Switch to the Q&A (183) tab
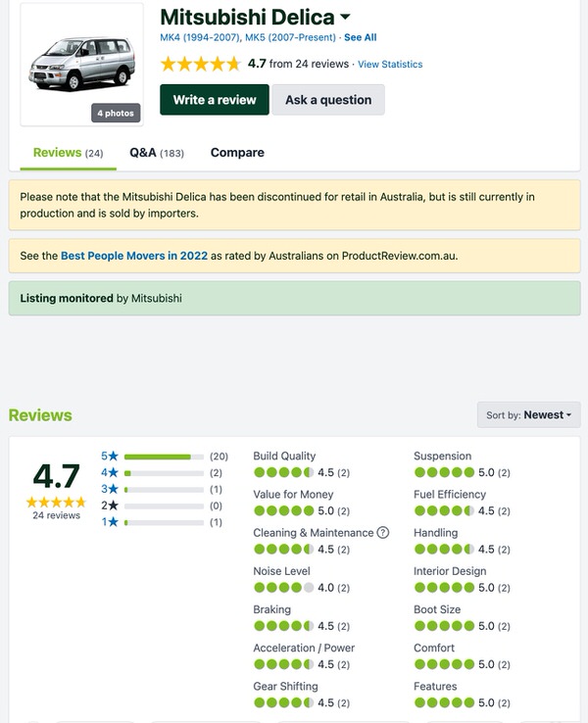The height and width of the screenshot is (723, 588). pos(157,153)
